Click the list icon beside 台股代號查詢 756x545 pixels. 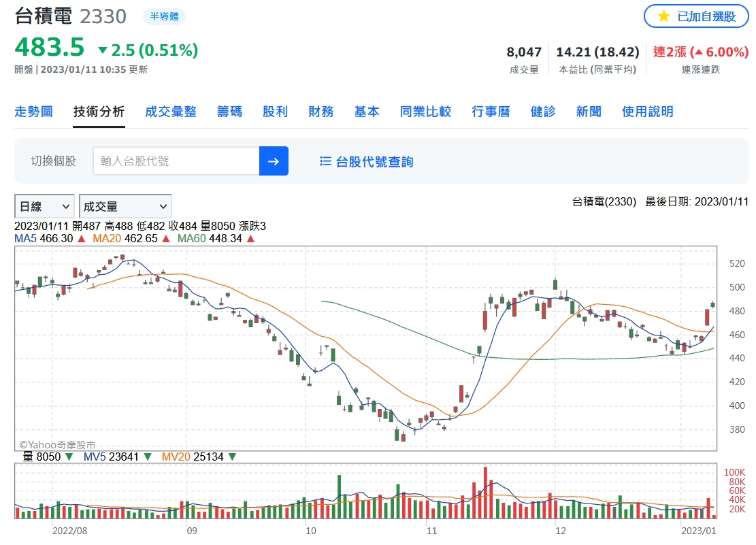(325, 161)
